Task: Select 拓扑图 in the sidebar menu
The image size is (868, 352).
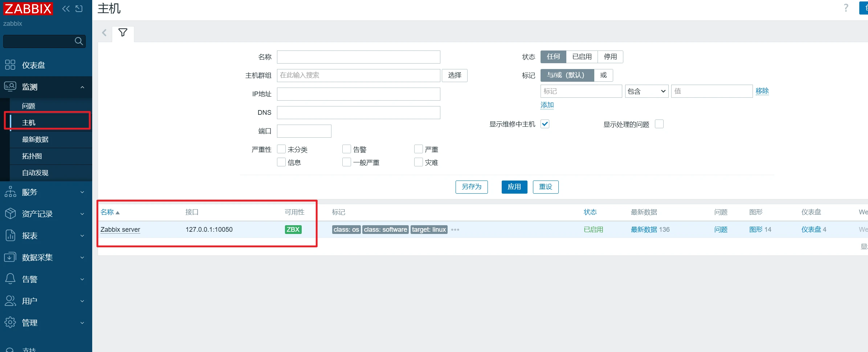Action: (x=32, y=156)
